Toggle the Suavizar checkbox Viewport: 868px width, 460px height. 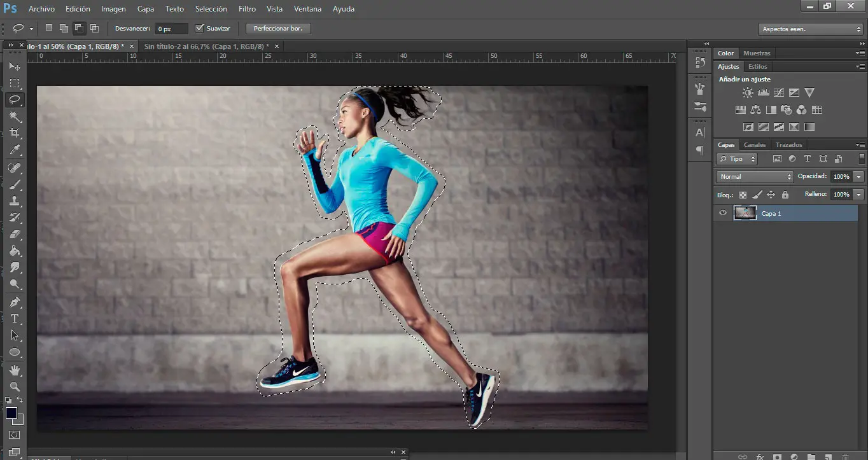(199, 29)
